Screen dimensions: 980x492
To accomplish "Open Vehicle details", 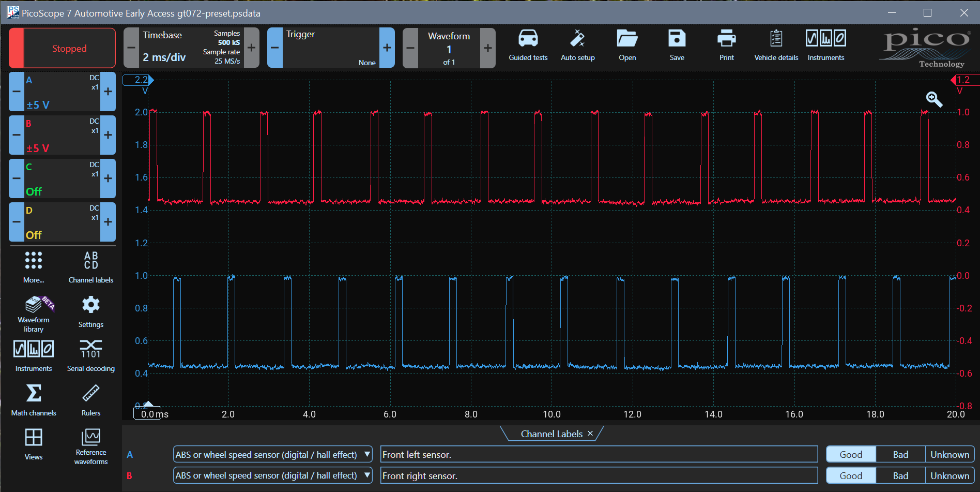I will (x=775, y=46).
